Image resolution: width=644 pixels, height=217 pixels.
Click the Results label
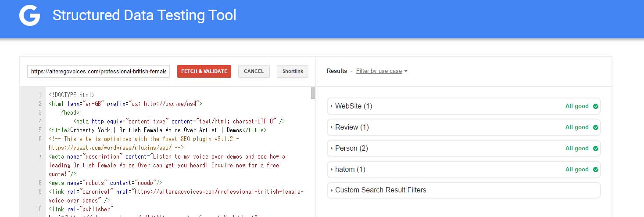[x=337, y=71]
